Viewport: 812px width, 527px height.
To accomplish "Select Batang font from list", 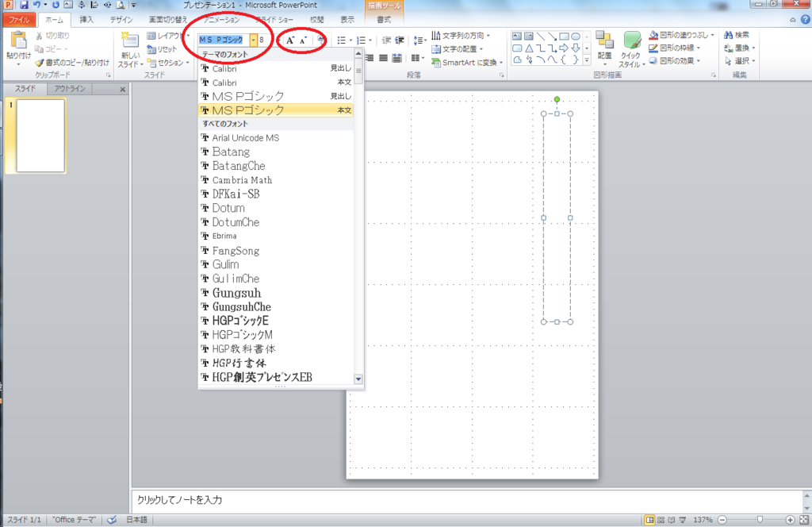I will click(x=276, y=152).
